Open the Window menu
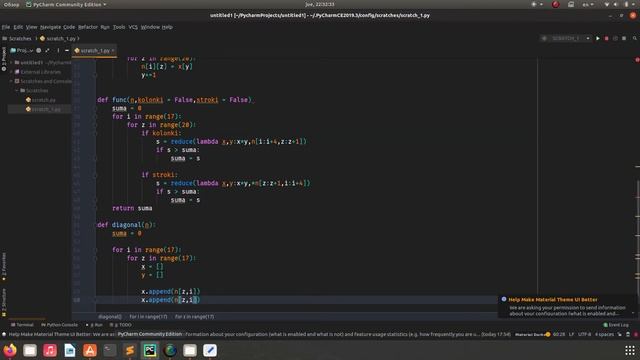Image resolution: width=640 pixels, height=360 pixels. 150,27
